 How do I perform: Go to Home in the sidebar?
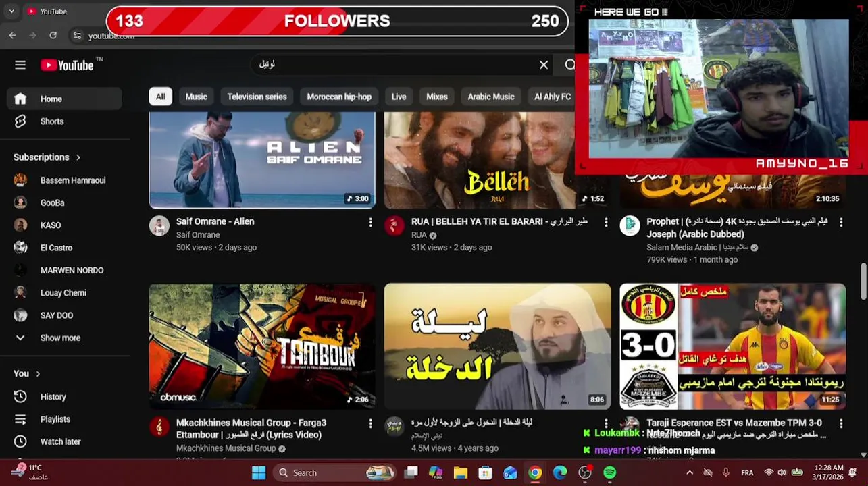point(65,99)
